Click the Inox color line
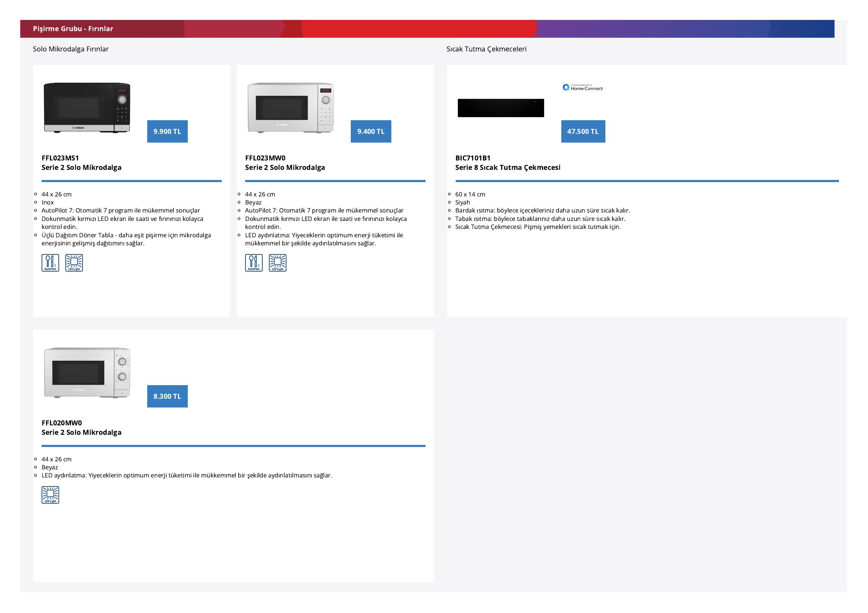868x613 pixels. pos(48,202)
